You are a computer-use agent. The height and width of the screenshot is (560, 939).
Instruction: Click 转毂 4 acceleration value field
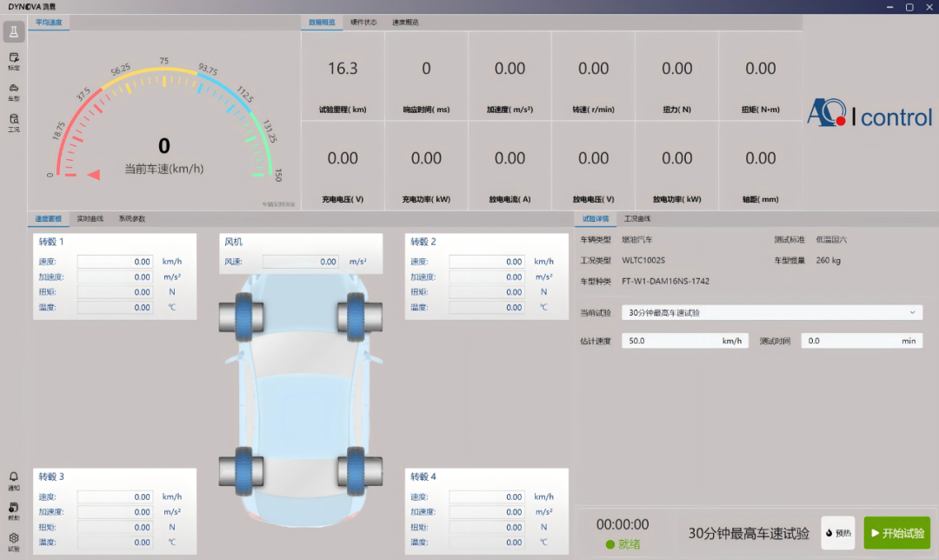(487, 512)
